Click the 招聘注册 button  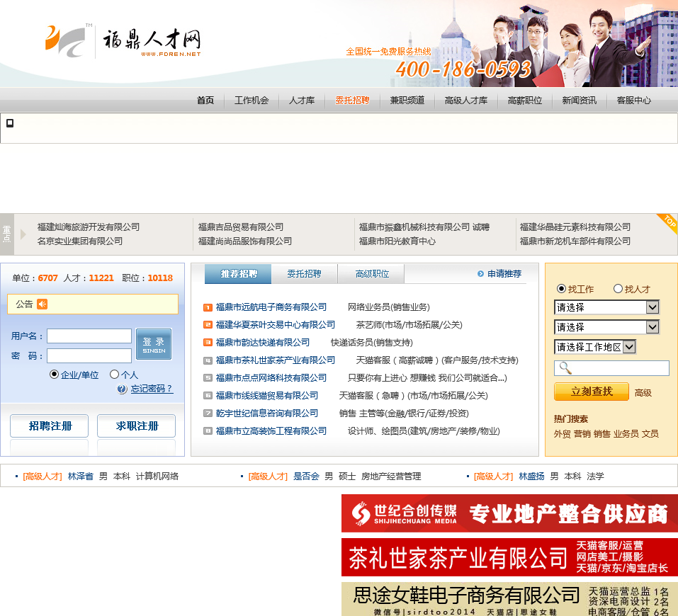(50, 426)
